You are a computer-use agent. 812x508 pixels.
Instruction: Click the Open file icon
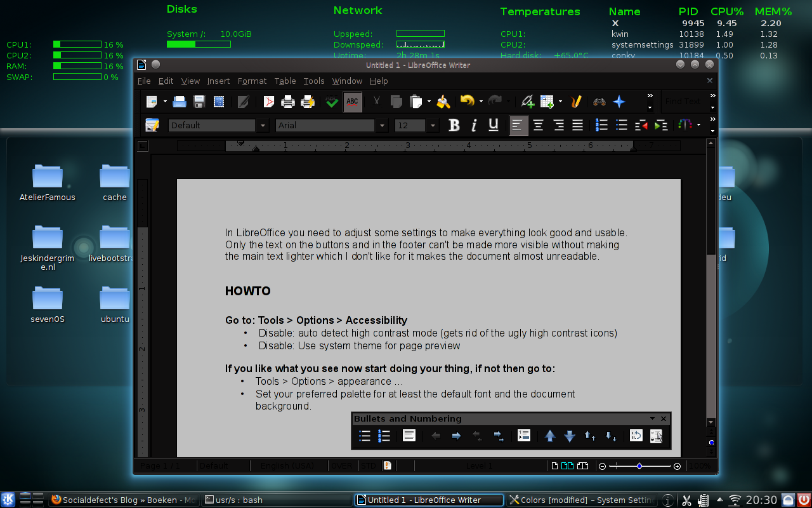click(x=180, y=102)
